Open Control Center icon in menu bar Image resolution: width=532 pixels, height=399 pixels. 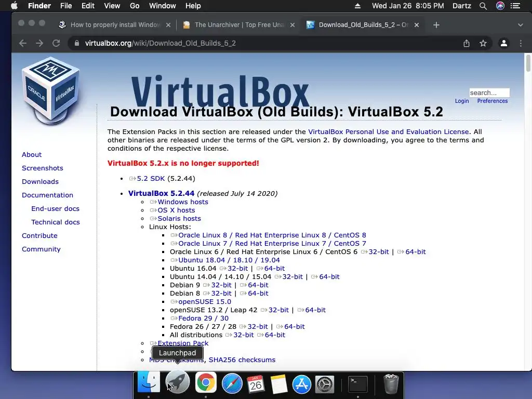click(x=515, y=6)
